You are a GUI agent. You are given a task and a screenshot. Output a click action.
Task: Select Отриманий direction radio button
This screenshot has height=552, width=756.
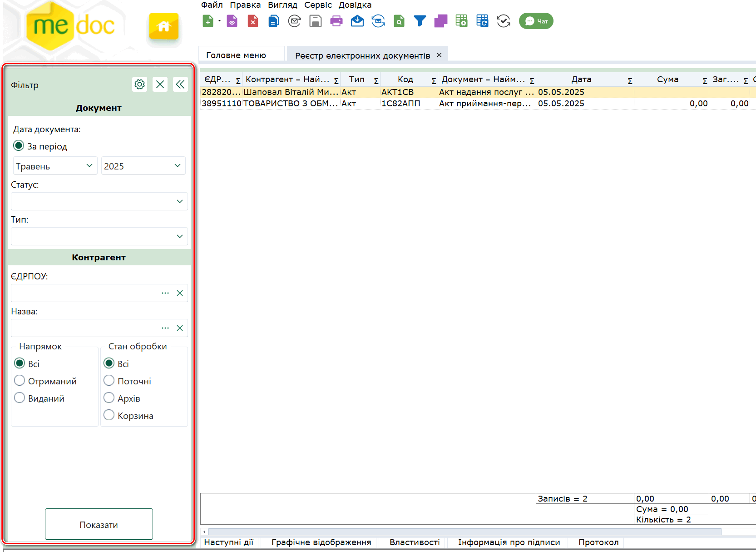(20, 380)
